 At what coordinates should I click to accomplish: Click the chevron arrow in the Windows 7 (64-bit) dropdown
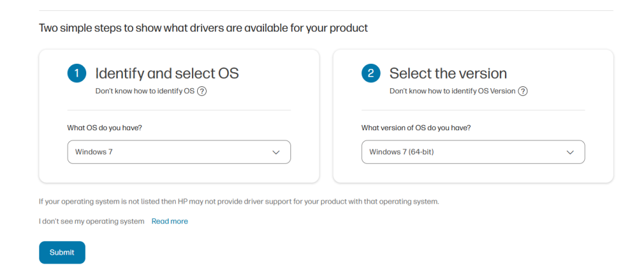[x=570, y=152]
